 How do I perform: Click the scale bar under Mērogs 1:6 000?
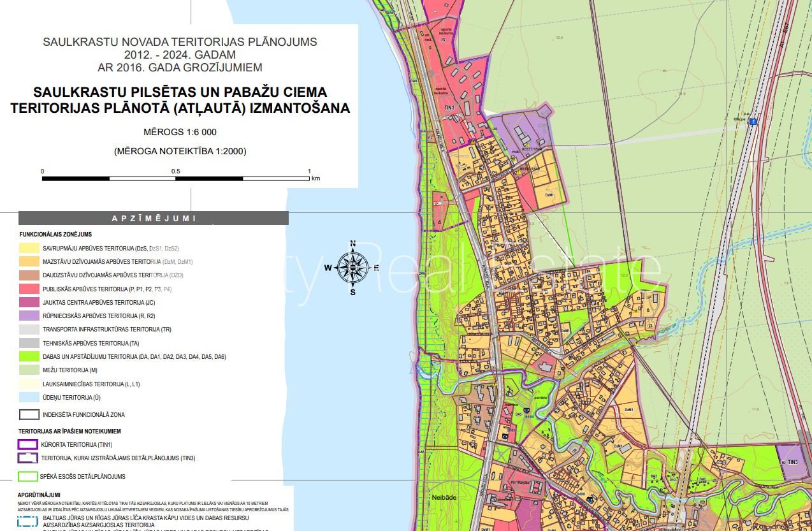[175, 178]
